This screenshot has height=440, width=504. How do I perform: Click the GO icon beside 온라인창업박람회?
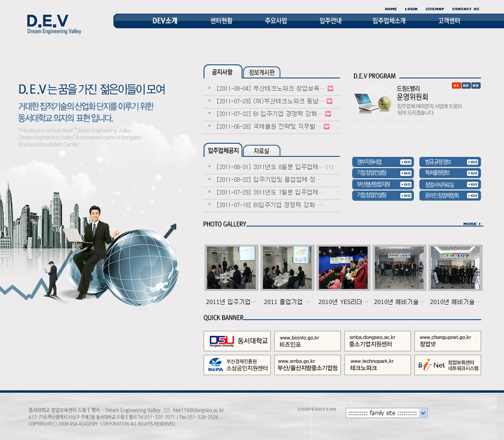472,195
